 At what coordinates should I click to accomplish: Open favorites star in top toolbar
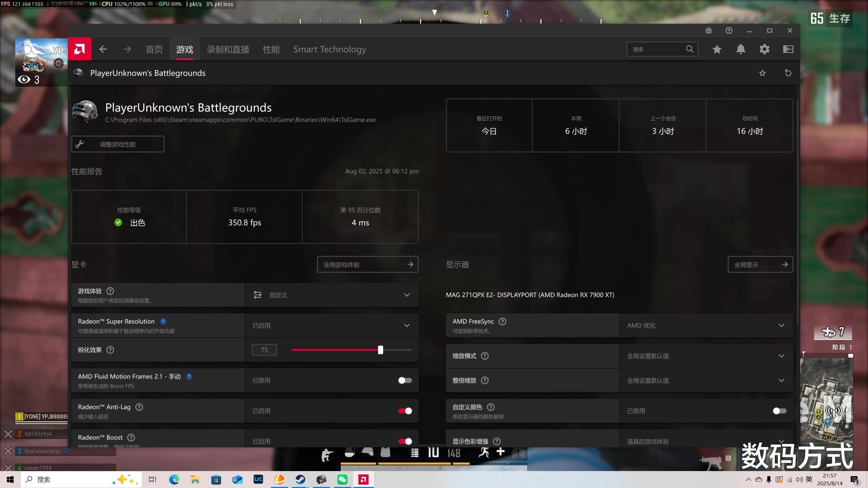click(x=717, y=49)
